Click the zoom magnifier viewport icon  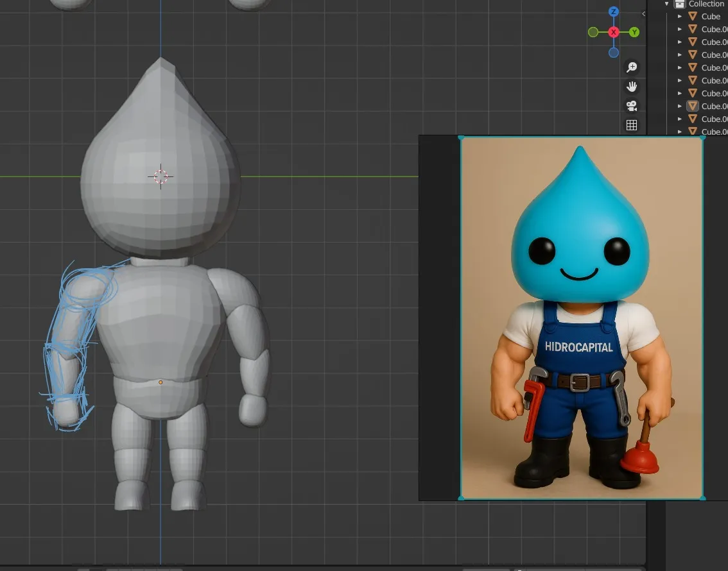(x=632, y=67)
